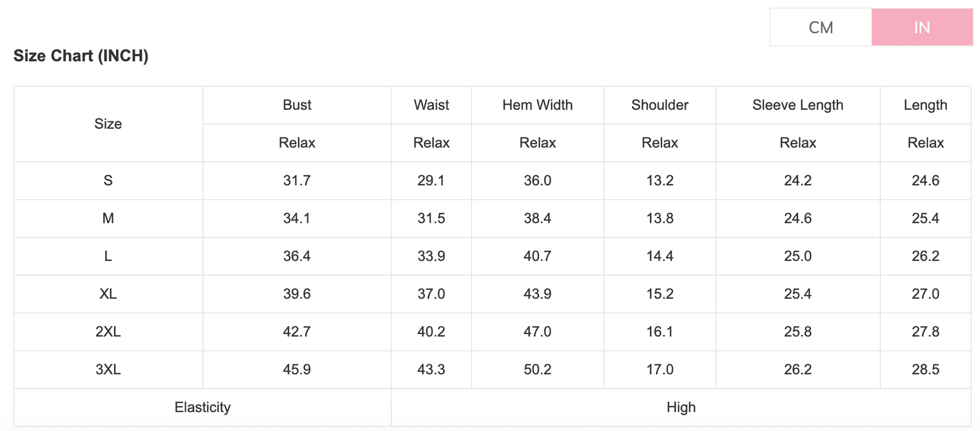Select the 3XL size row label
Image resolution: width=980 pixels, height=431 pixels.
pyautogui.click(x=108, y=369)
